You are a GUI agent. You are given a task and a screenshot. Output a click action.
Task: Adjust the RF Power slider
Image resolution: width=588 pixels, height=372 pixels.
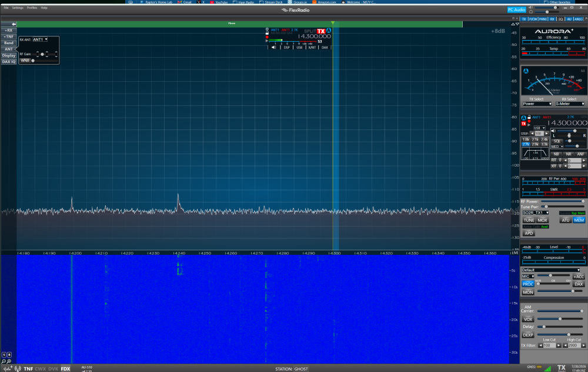(563, 201)
